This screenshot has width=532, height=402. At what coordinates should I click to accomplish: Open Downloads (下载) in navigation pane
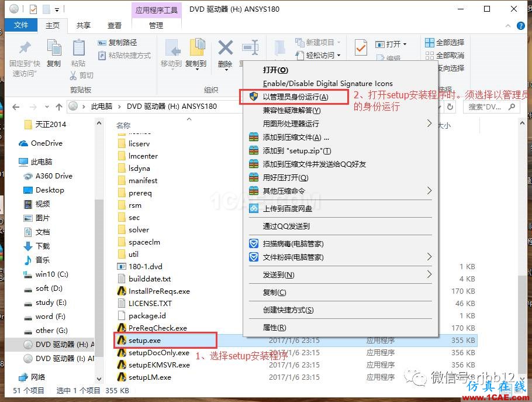pyautogui.click(x=37, y=246)
